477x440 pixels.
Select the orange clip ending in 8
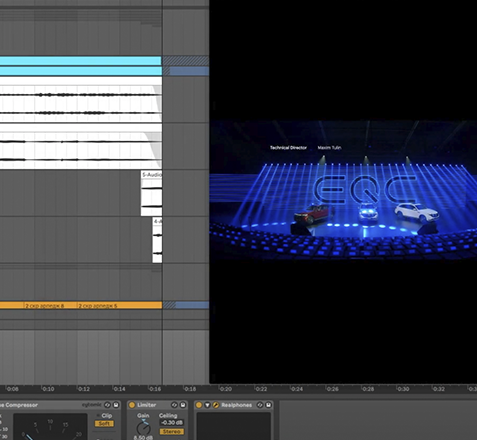(x=51, y=305)
